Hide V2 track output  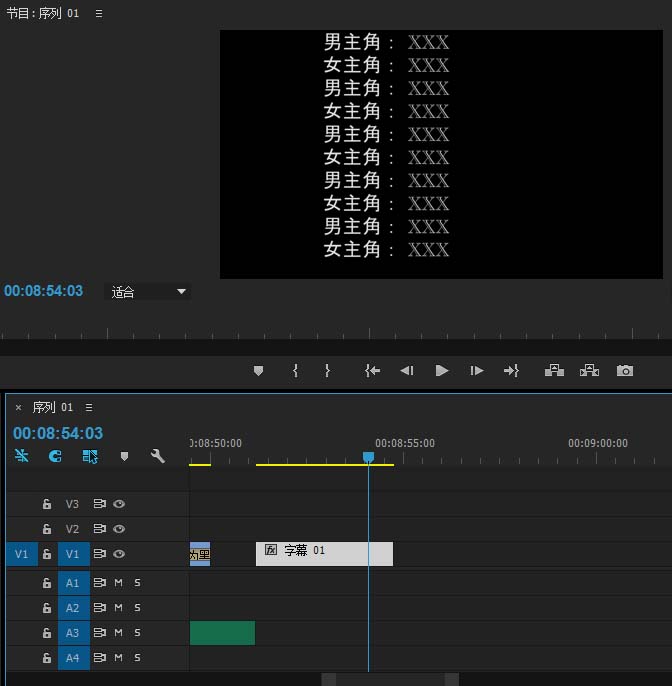(x=119, y=529)
